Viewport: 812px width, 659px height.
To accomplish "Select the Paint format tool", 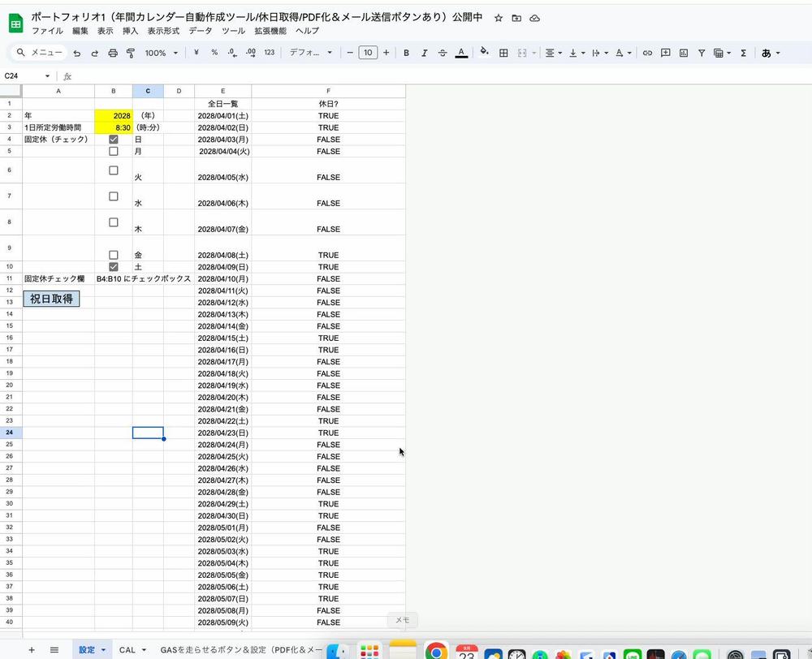I will point(130,53).
